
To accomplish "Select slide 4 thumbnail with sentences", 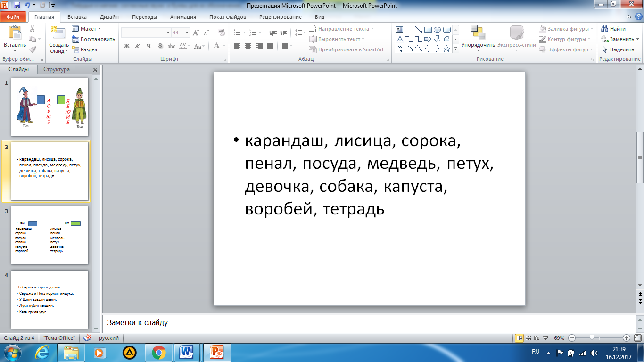I will [x=50, y=299].
